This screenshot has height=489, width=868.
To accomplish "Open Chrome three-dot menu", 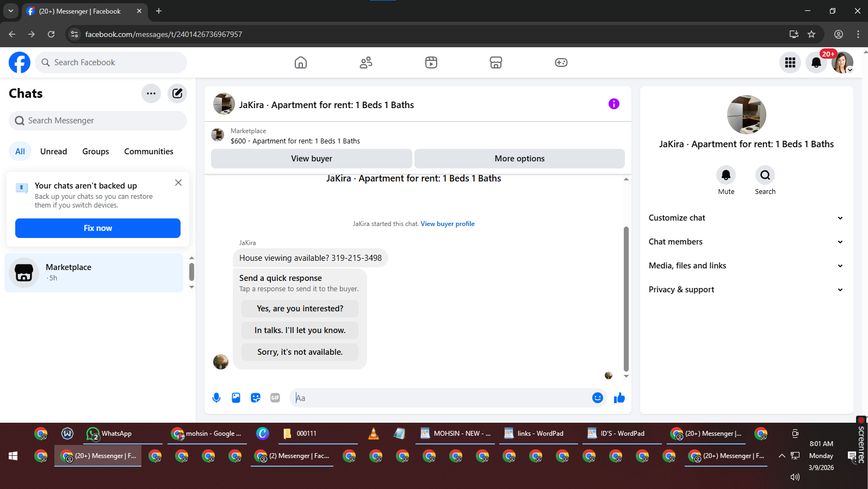I will coord(858,34).
